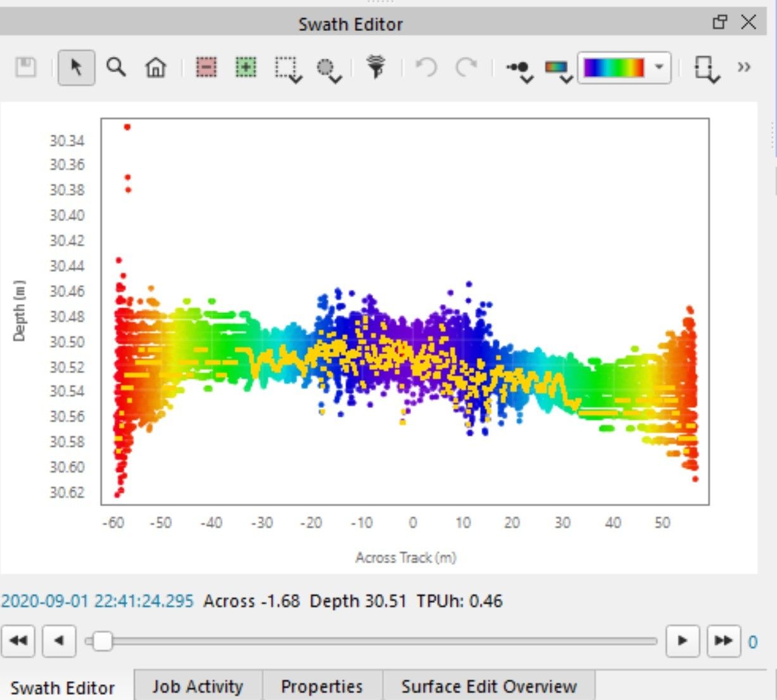The image size is (777, 700).
Task: Open the rectangle selection mode dropdown
Action: tap(288, 69)
